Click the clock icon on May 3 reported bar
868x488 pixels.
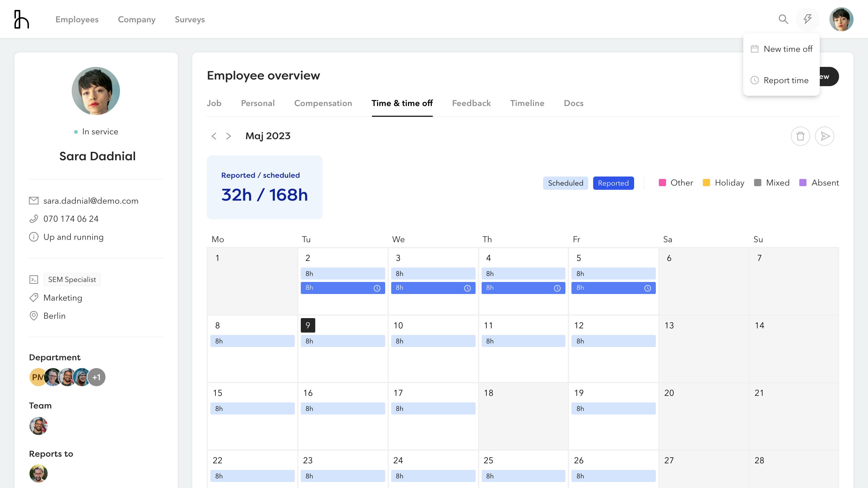click(467, 288)
